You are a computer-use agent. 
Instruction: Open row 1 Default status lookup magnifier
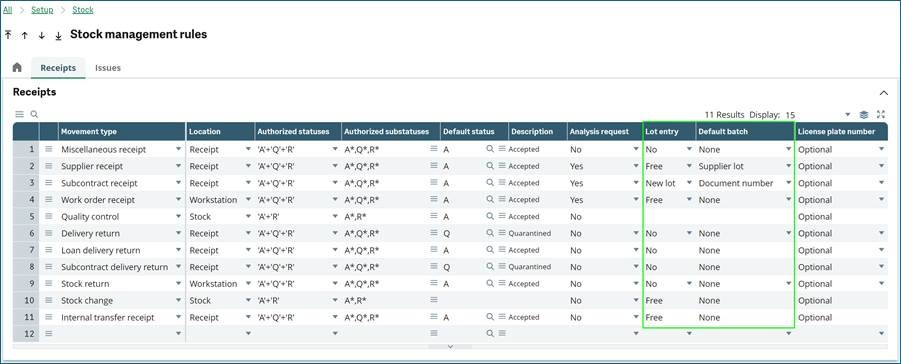click(x=490, y=149)
